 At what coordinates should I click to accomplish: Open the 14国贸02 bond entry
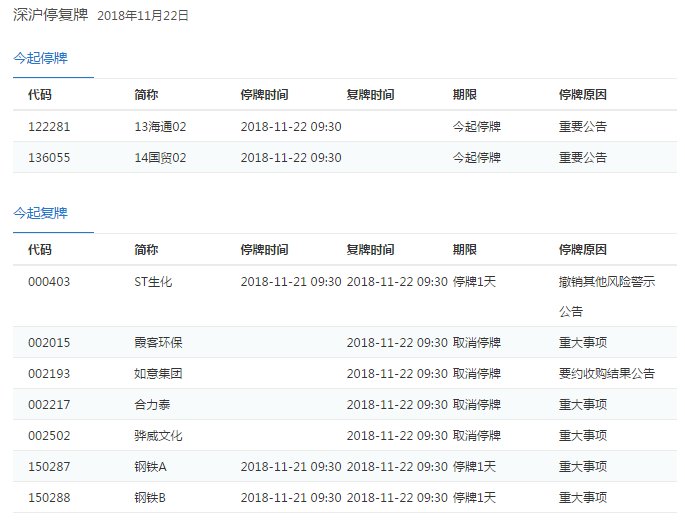[x=160, y=158]
